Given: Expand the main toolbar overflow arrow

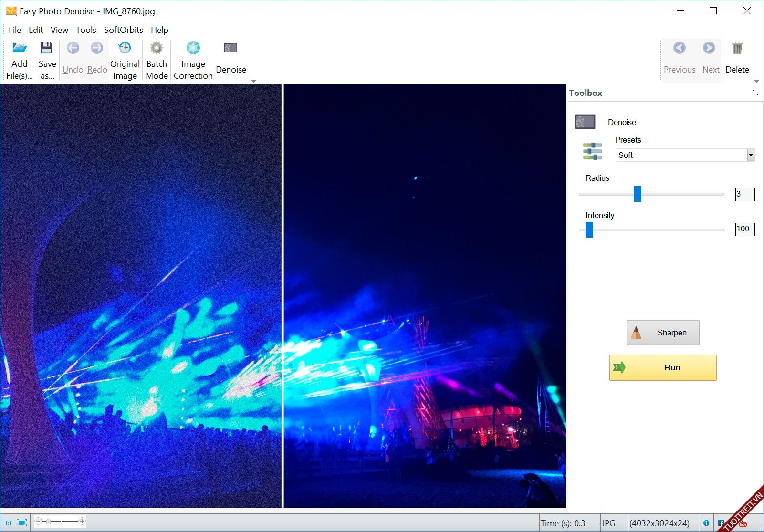Looking at the screenshot, I should pyautogui.click(x=253, y=81).
